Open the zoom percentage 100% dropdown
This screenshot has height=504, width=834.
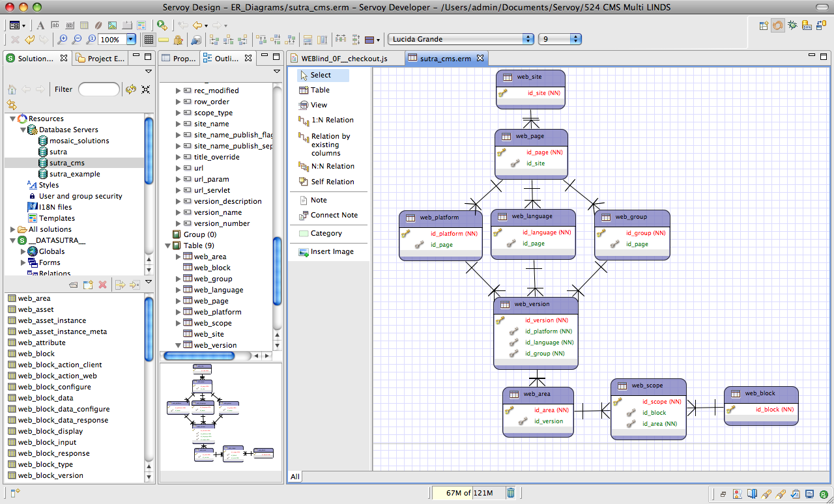(x=131, y=40)
